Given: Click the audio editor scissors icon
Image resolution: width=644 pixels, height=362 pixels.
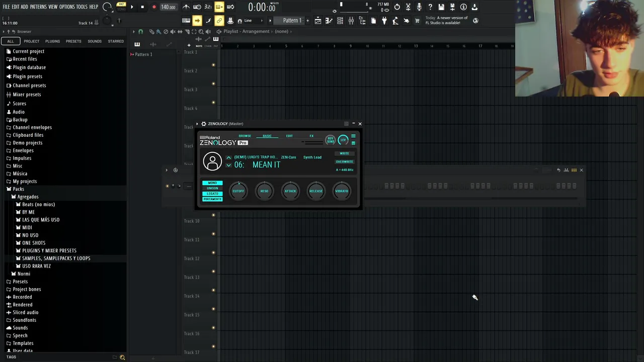Looking at the screenshot, I should (408, 7).
